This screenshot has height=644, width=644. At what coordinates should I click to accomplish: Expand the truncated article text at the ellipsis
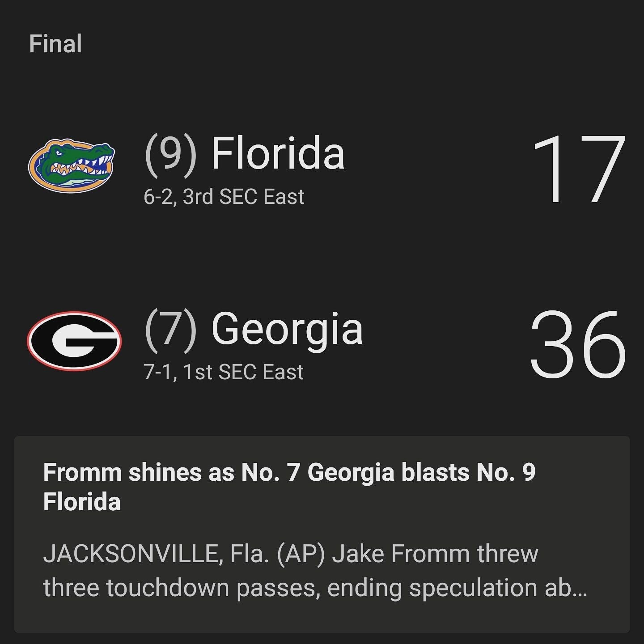click(580, 589)
